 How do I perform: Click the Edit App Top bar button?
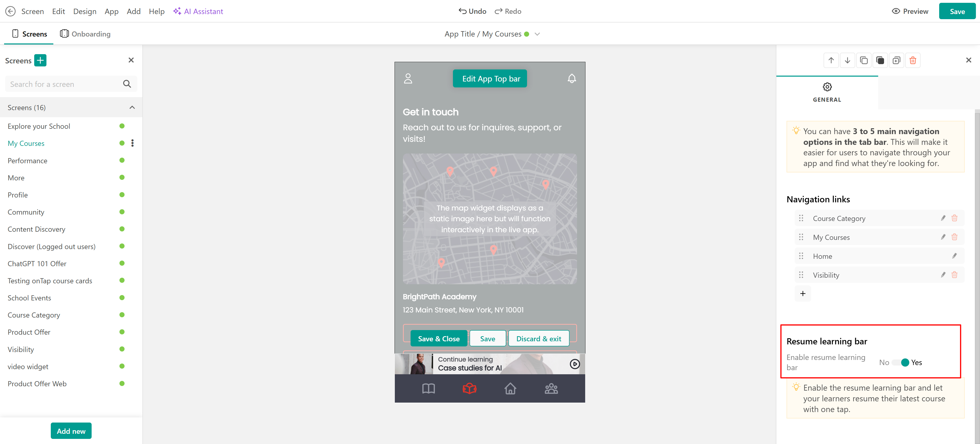490,78
